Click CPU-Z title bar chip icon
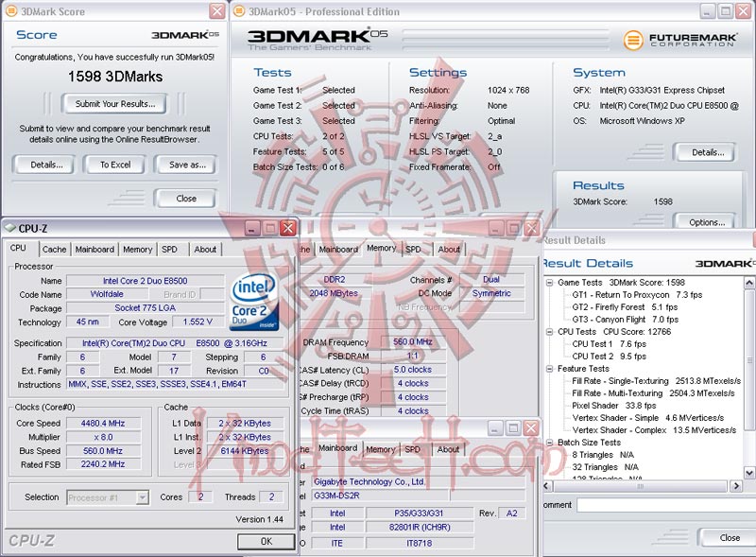Viewport: 756px width, 557px height. (x=10, y=228)
